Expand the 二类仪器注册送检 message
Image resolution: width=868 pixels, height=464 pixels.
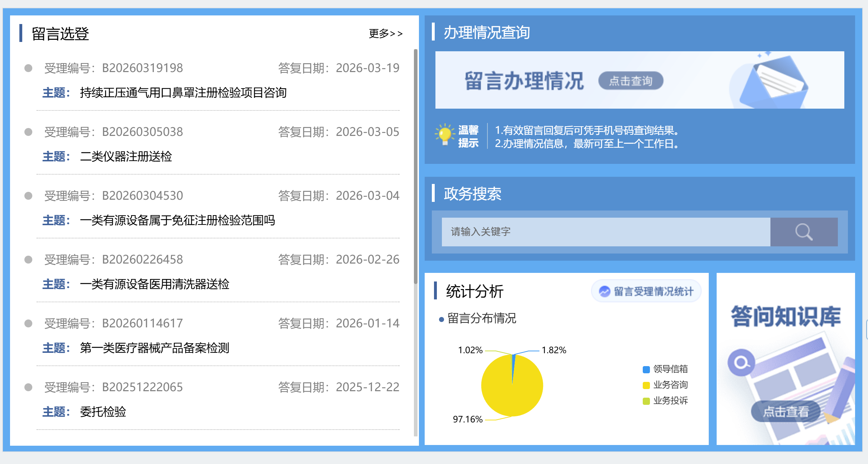(127, 157)
